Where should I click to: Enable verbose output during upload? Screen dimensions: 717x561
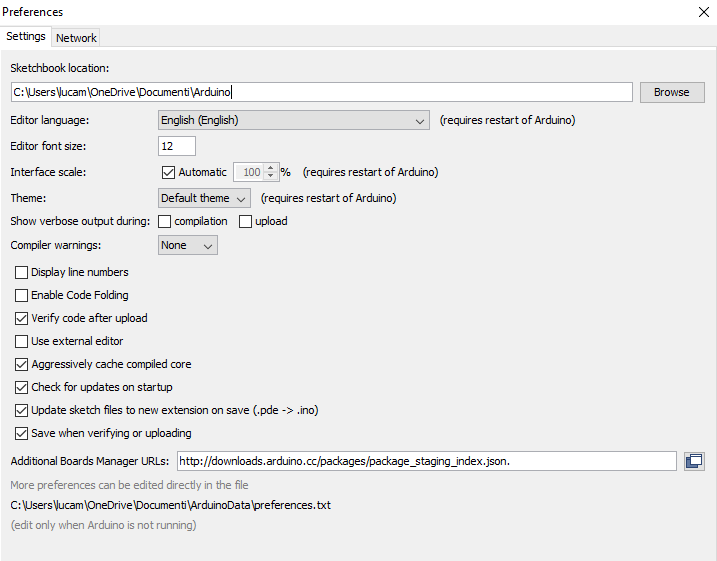[246, 221]
